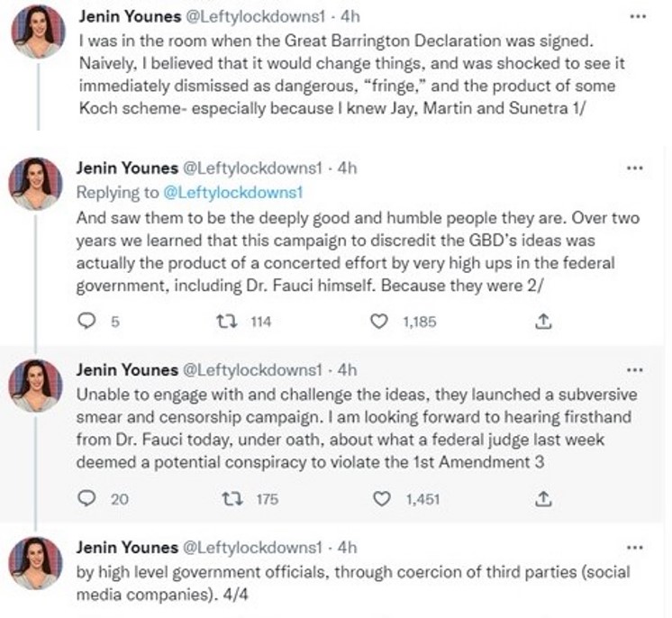This screenshot has height=618, width=672.
Task: Reply to the tweet with 20 replies
Action: pos(87,497)
